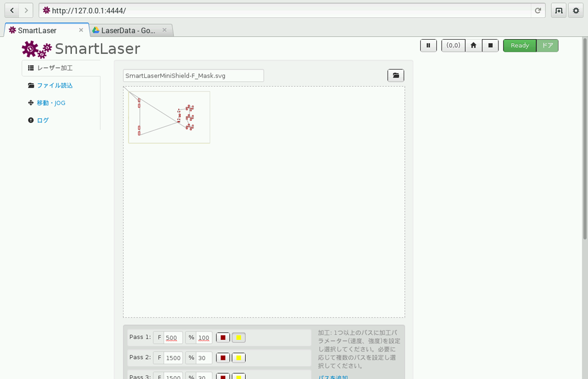Click the page vertical scrollbar
This screenshot has width=588, height=379.
pyautogui.click(x=585, y=139)
